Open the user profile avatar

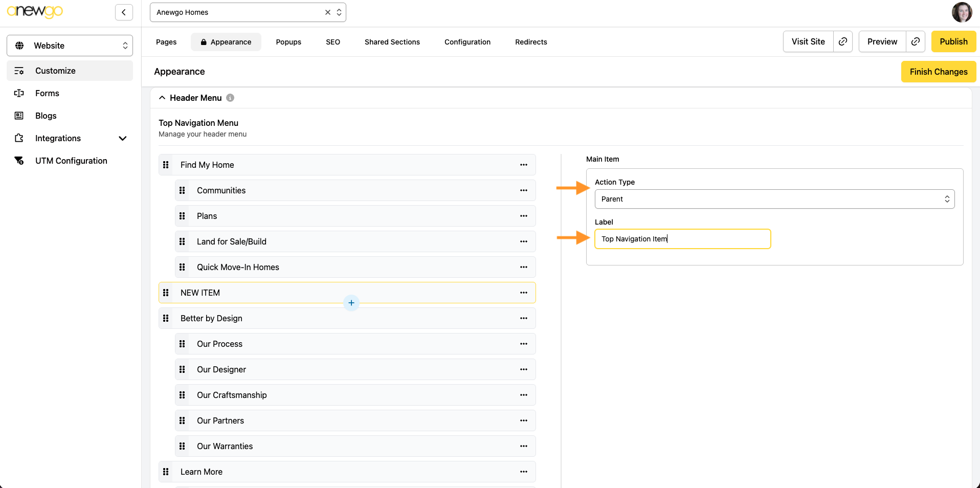(x=962, y=12)
